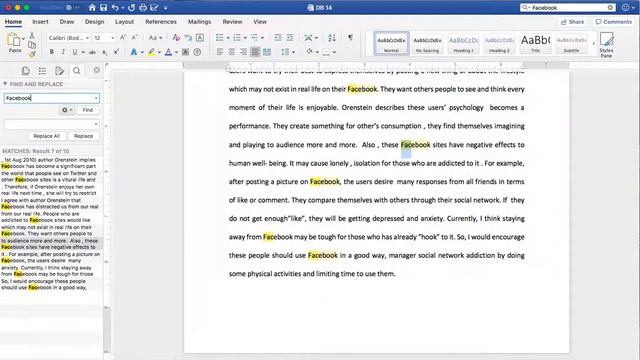
Task: Click the Copy icon
Action: (x=32, y=45)
